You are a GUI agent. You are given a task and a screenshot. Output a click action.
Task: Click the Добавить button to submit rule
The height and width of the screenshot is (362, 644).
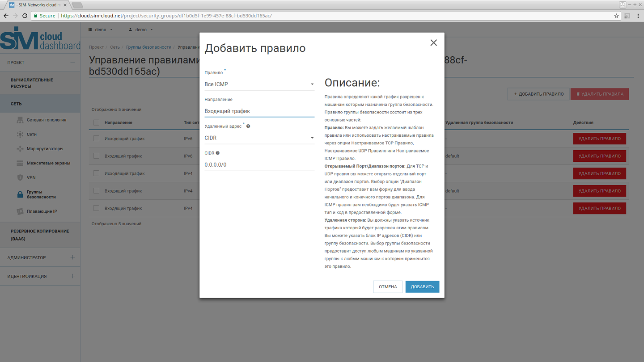tap(422, 287)
